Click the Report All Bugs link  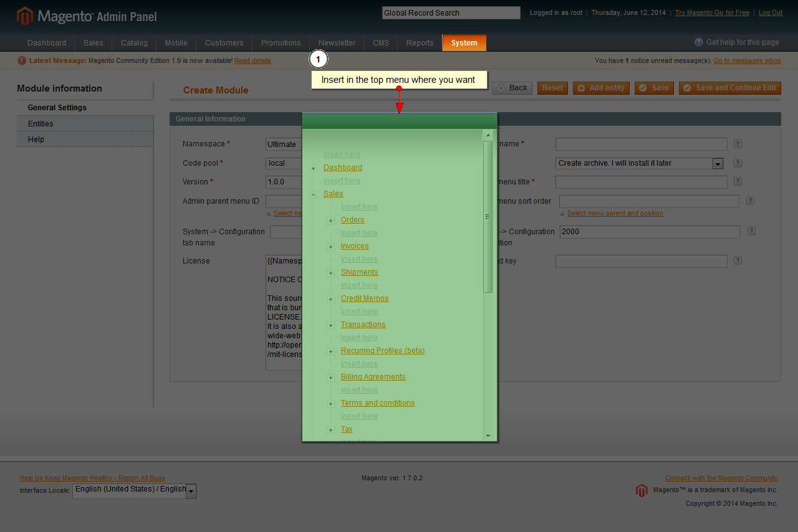(92, 478)
